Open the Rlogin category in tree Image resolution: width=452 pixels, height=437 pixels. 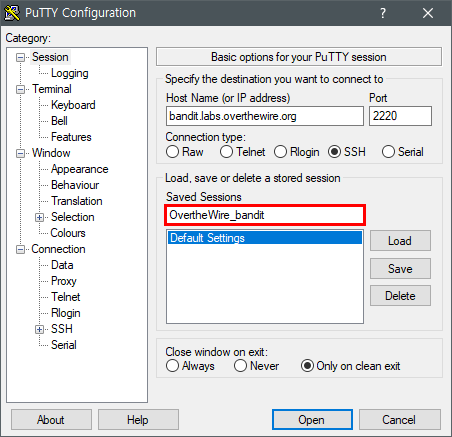pyautogui.click(x=66, y=313)
